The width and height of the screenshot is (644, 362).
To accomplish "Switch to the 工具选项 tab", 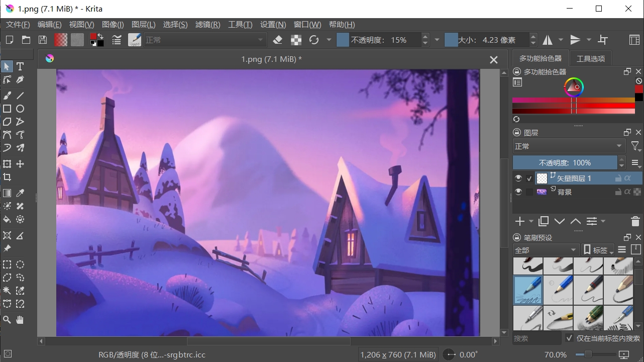I will (591, 58).
